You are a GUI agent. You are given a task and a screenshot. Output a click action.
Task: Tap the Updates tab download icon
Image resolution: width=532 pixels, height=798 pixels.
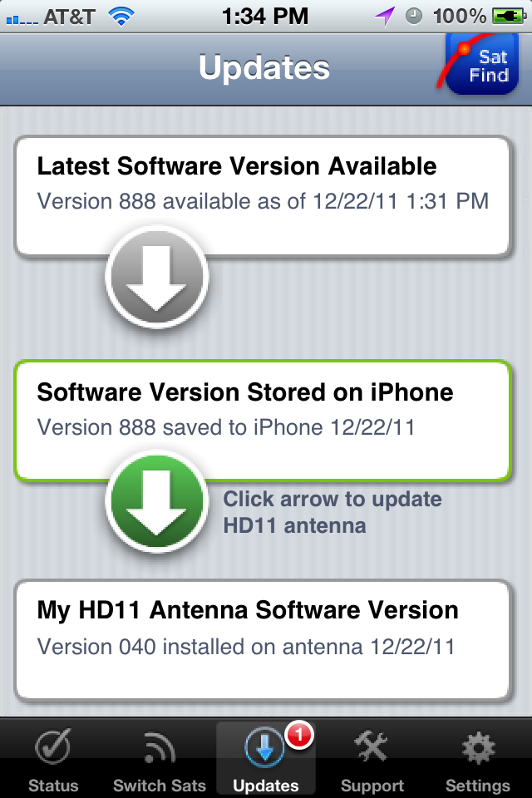[x=264, y=747]
